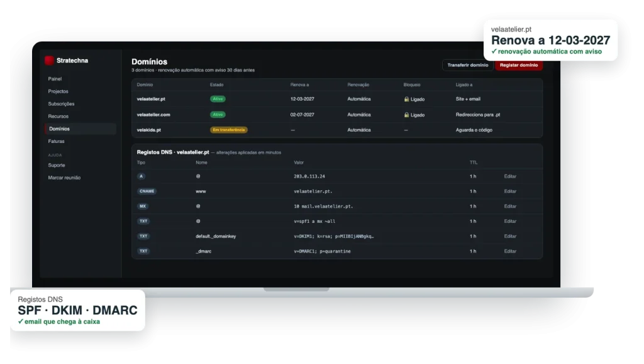Select the velakids.pt domain name

point(148,130)
